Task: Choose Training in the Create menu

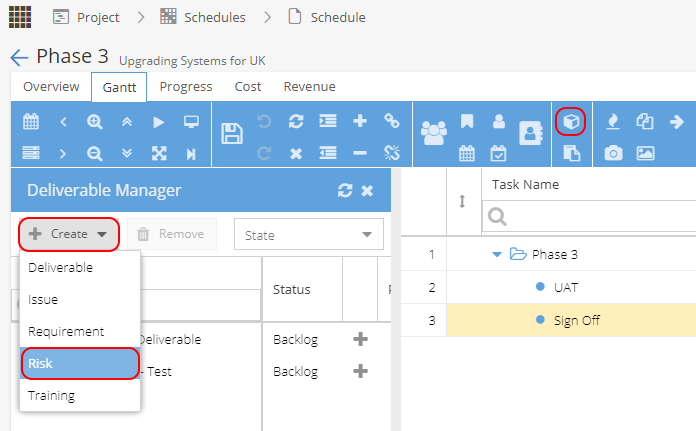Action: pos(80,395)
